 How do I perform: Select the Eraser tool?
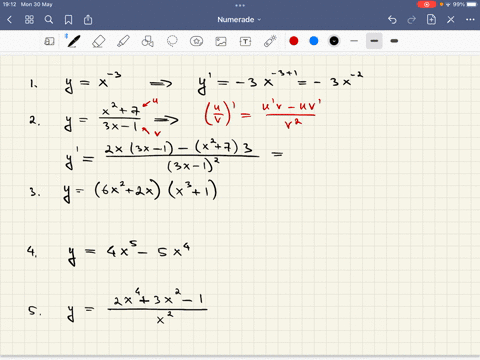point(99,41)
